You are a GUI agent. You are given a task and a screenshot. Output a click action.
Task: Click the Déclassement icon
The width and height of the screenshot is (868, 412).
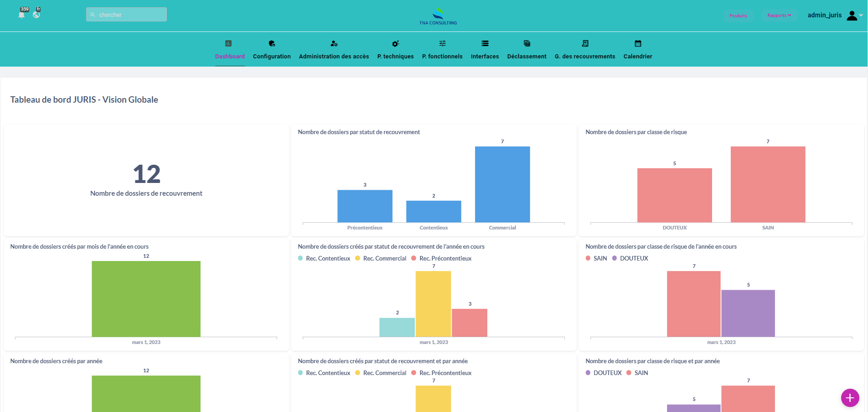click(x=527, y=43)
